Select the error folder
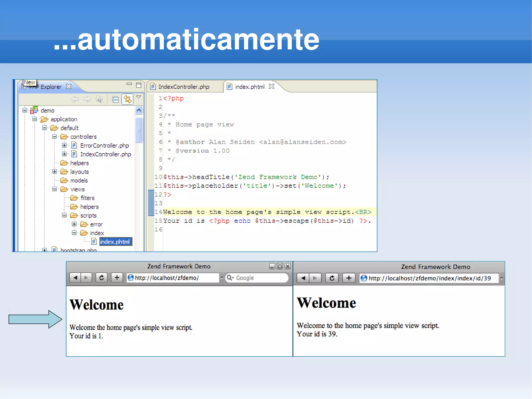532x399 pixels. pos(96,224)
